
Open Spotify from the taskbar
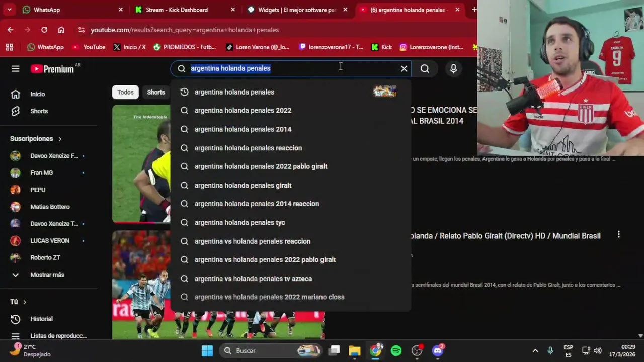click(x=396, y=350)
